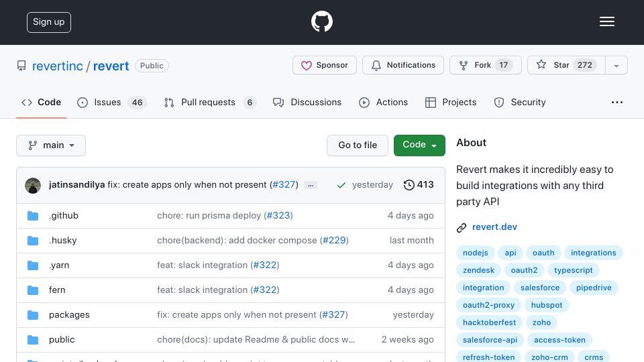The image size is (644, 362).
Task: Fork the repository
Action: tap(486, 65)
